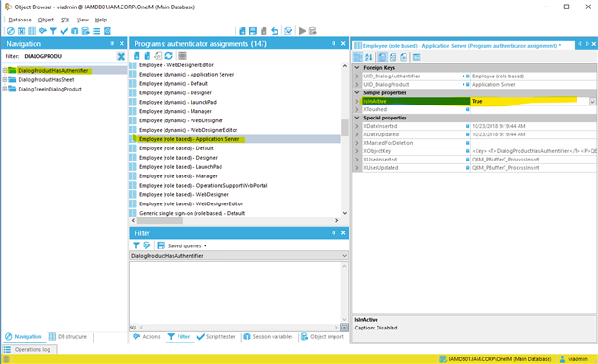Image resolution: width=598 pixels, height=364 pixels.
Task: Click the filter wizard icon beside the funnel
Action: click(147, 245)
